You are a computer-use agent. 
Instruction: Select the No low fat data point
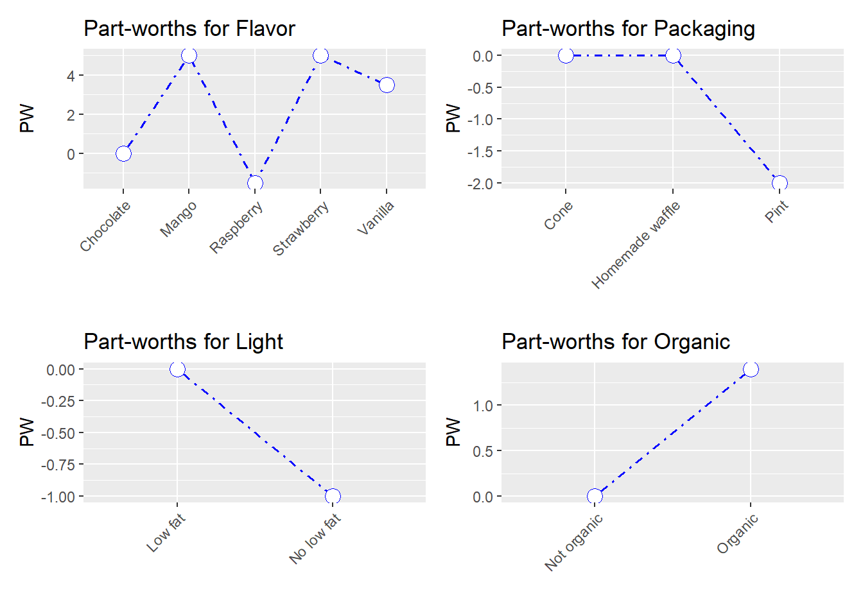(333, 496)
